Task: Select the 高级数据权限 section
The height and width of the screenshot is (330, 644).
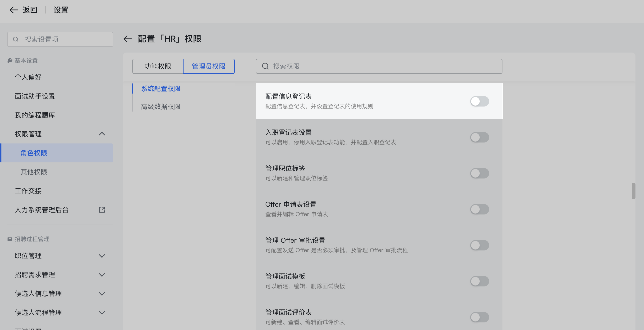Action: pos(161,107)
